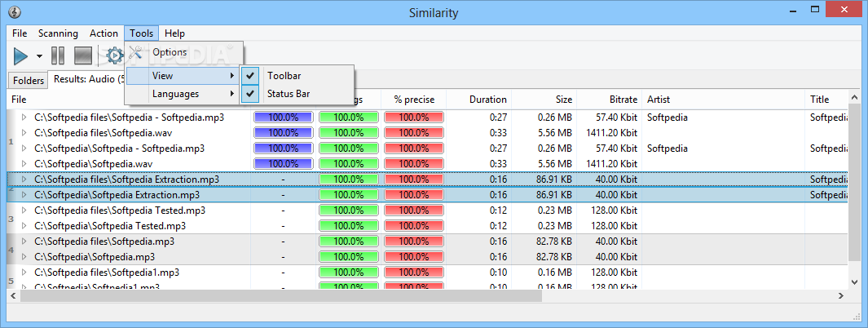Screen dimensions: 868x328
Task: Open the play button's dropdown arrow
Action: point(39,56)
